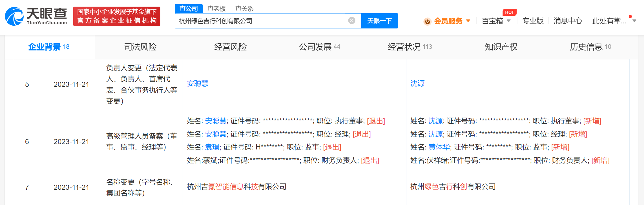Open the 经营风险 tab
Image resolution: width=644 pixels, height=205 pixels.
(x=230, y=47)
